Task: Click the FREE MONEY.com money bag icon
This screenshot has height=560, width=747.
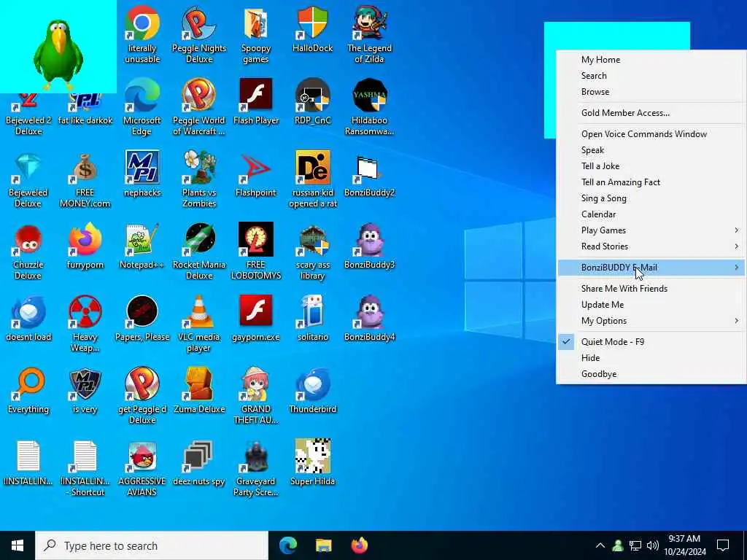Action: point(85,179)
